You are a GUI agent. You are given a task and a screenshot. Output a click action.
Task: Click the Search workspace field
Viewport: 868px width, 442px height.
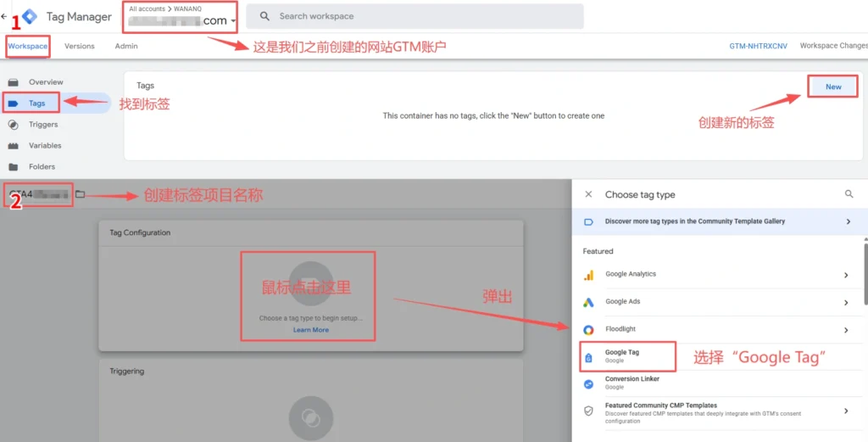point(415,16)
